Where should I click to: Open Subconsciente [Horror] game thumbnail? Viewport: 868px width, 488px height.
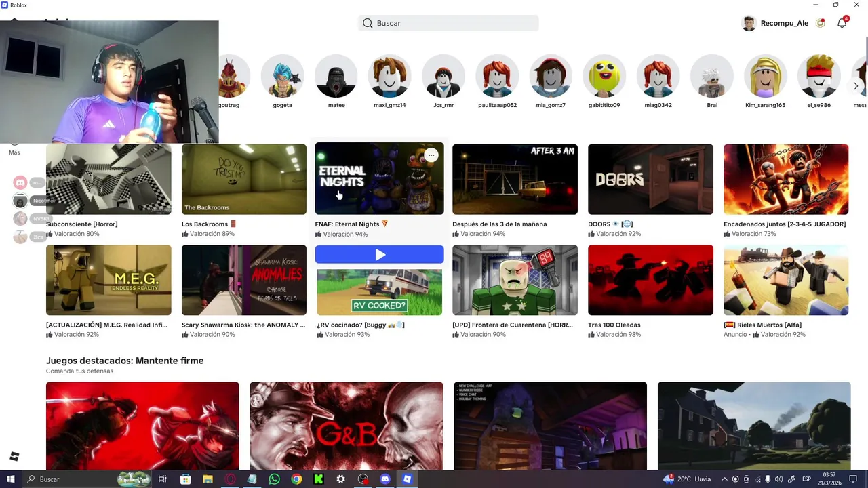(108, 179)
